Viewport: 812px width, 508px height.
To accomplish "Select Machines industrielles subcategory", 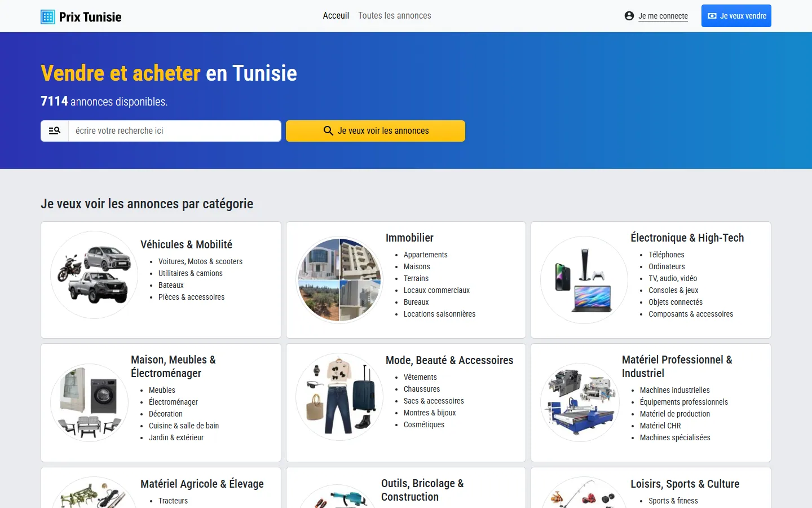I will point(674,390).
